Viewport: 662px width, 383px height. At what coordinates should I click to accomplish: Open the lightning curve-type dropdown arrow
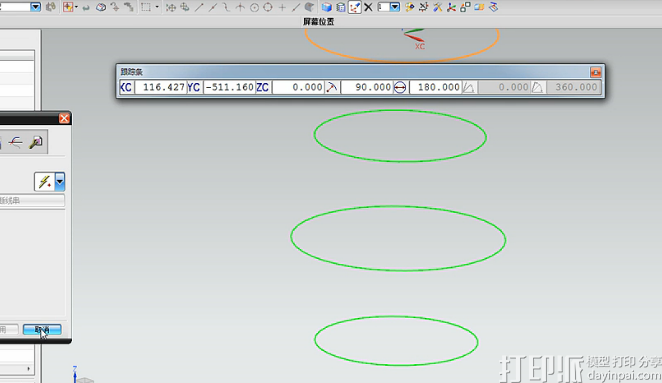coord(60,182)
